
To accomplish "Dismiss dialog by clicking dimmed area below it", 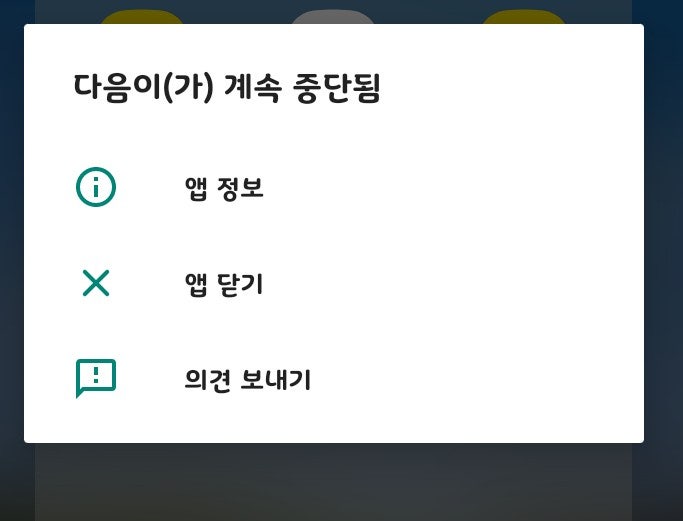I will point(334,482).
